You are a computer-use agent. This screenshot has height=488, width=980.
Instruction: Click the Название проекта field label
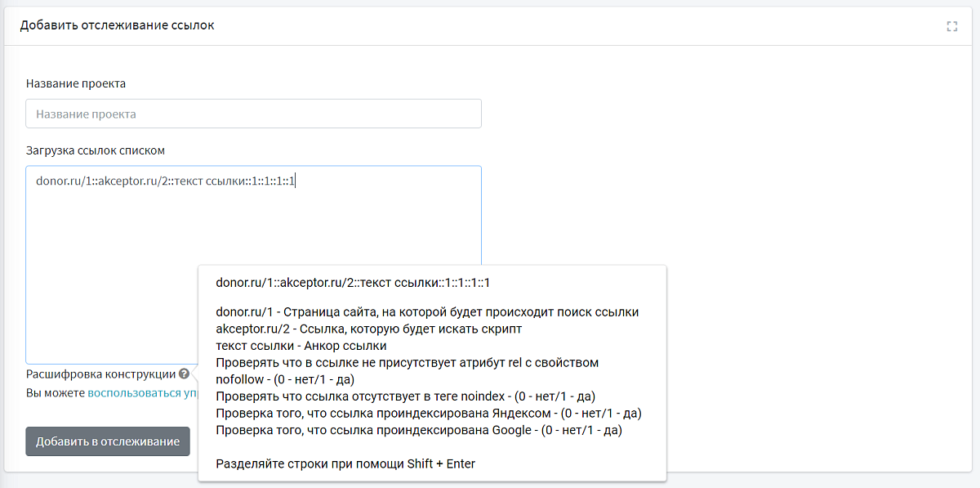coord(76,83)
